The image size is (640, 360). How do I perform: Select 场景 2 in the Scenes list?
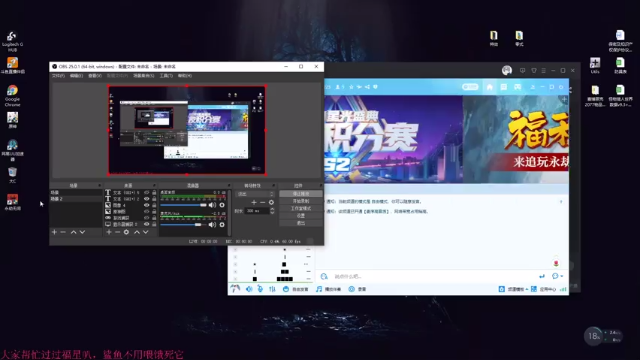[x=76, y=199]
